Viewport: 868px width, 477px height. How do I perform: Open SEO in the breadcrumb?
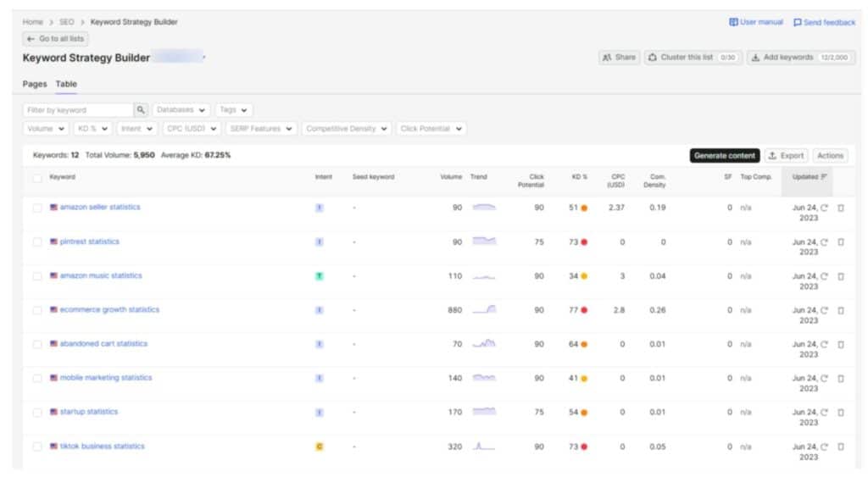click(x=66, y=22)
